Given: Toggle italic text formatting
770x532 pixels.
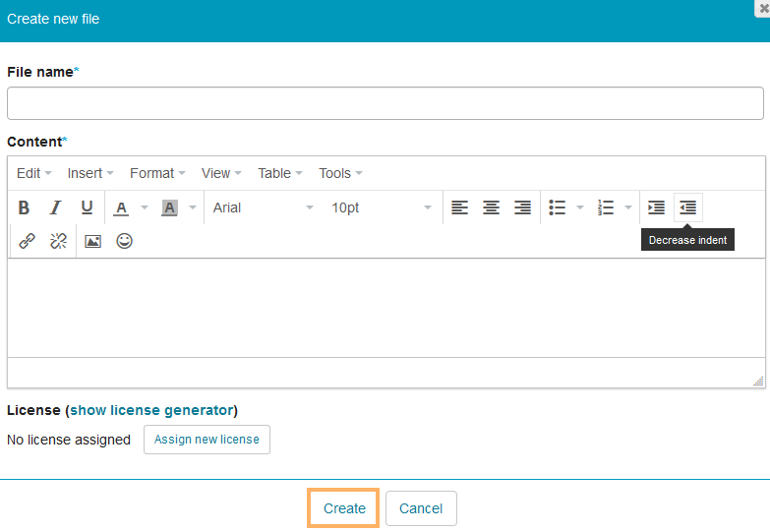Looking at the screenshot, I should (56, 207).
